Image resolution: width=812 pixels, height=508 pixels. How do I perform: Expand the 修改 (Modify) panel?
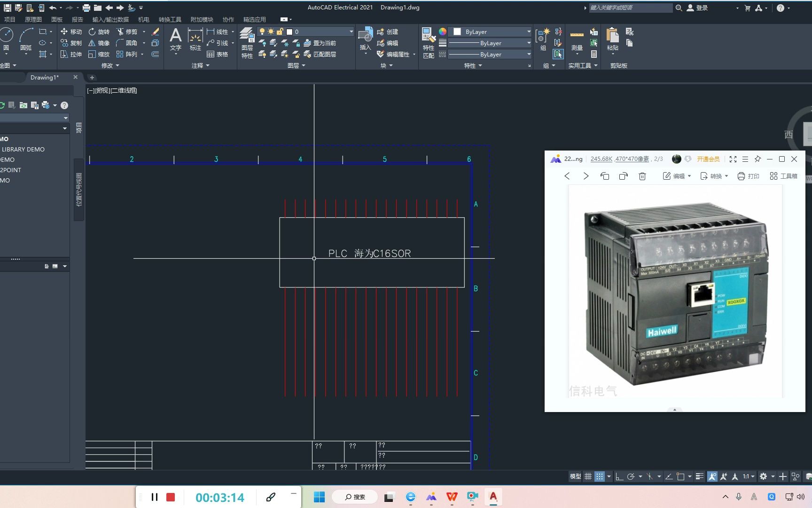point(110,65)
